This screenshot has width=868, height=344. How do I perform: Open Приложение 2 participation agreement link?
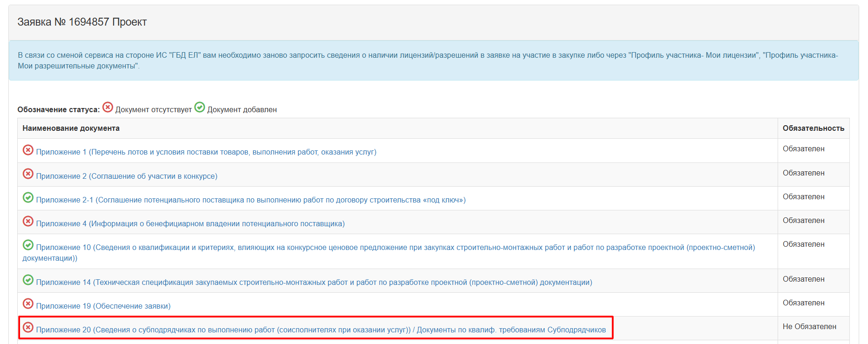[x=126, y=176]
